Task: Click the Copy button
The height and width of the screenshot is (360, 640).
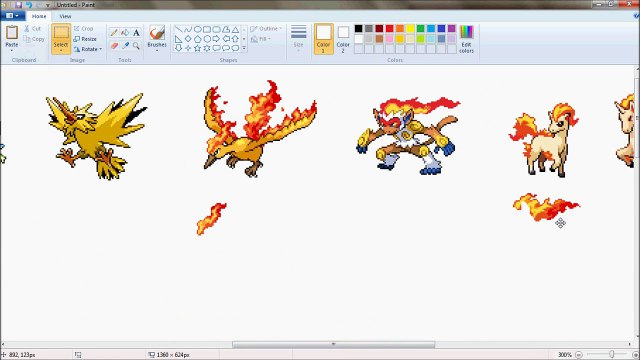Action: coord(34,39)
